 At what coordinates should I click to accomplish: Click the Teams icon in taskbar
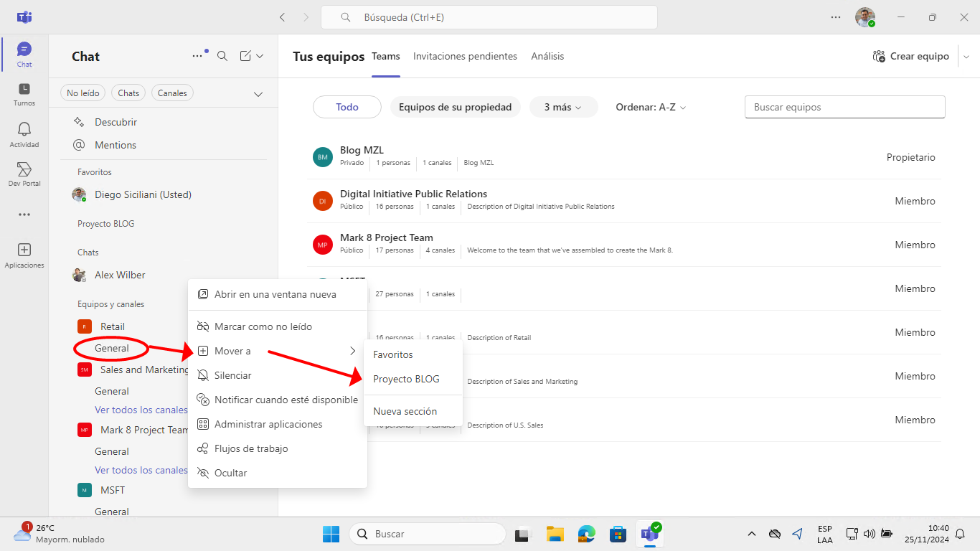point(650,534)
